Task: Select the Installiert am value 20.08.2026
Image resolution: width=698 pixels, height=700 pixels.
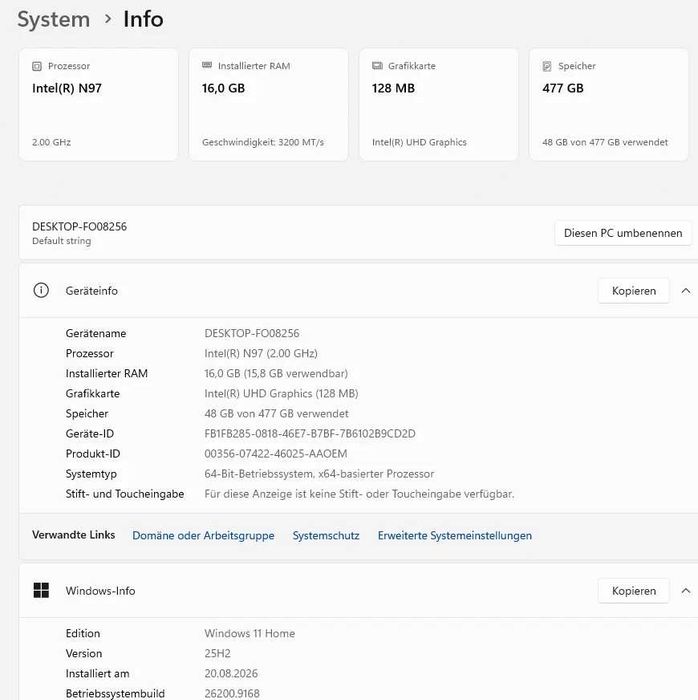Action: [x=231, y=674]
